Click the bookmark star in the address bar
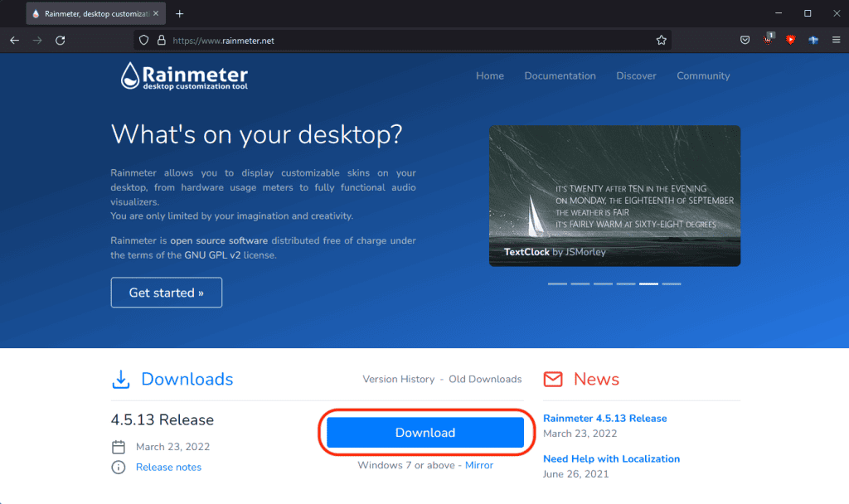This screenshot has height=504, width=849. (661, 39)
